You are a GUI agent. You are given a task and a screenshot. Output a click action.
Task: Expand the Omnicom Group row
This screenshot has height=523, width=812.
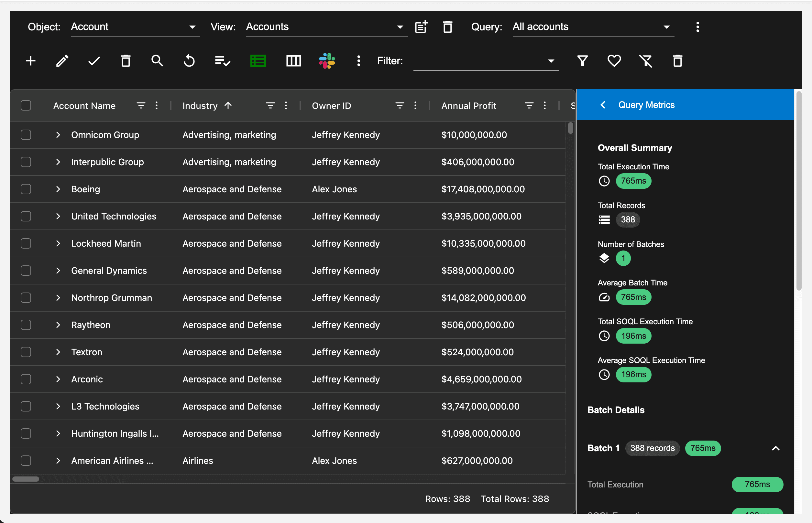[58, 135]
